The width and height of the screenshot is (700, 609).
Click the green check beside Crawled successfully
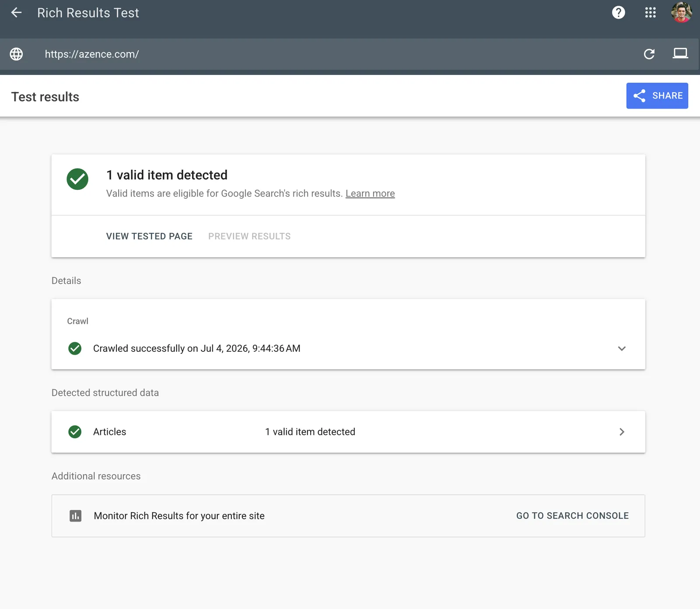[75, 348]
